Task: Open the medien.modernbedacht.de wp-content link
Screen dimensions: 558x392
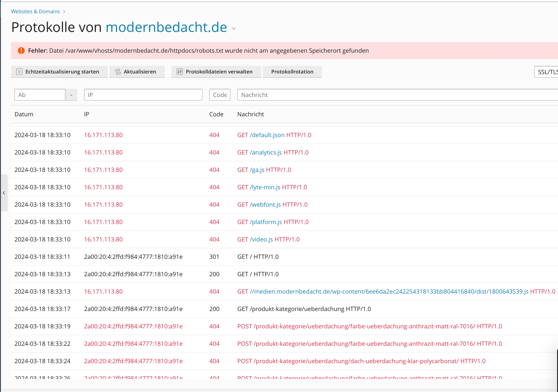Action: [389, 291]
